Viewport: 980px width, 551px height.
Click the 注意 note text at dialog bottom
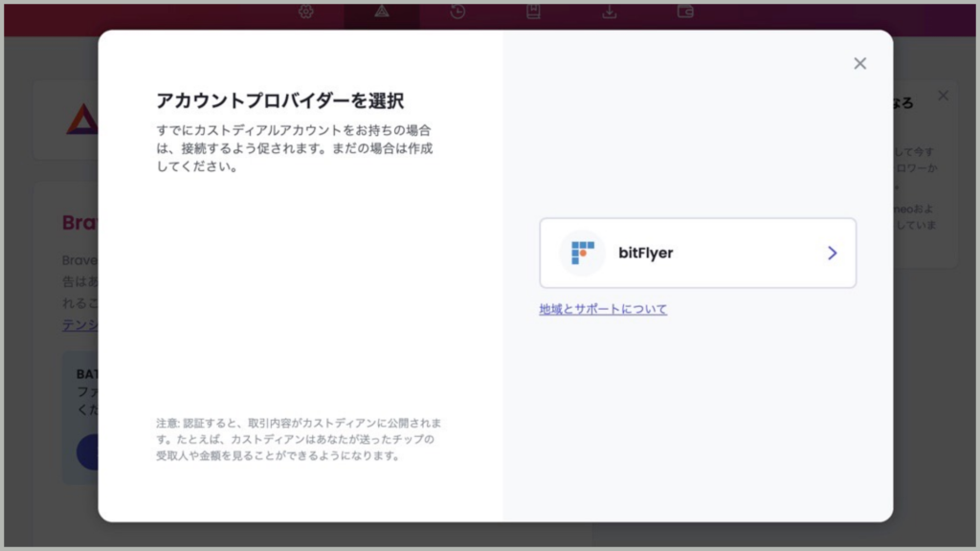pyautogui.click(x=299, y=439)
